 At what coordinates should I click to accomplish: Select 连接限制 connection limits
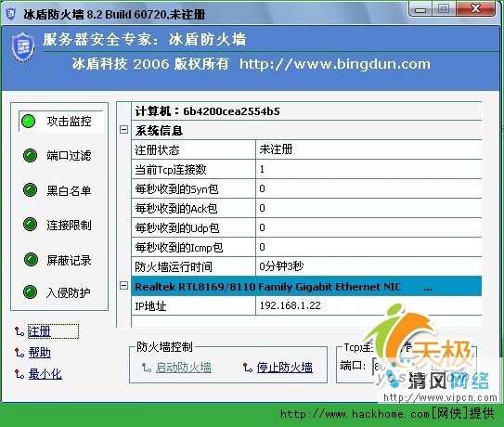[x=69, y=225]
